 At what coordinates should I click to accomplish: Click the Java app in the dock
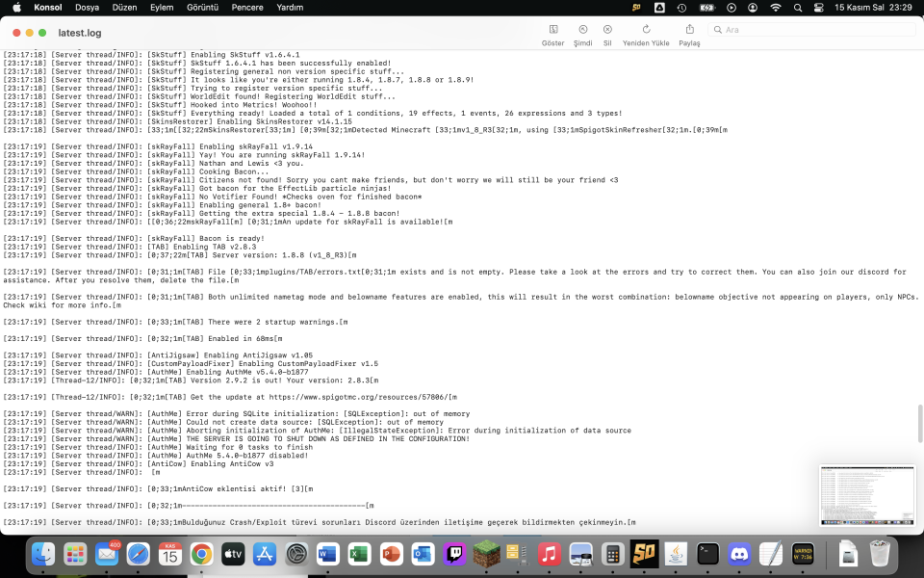(676, 554)
